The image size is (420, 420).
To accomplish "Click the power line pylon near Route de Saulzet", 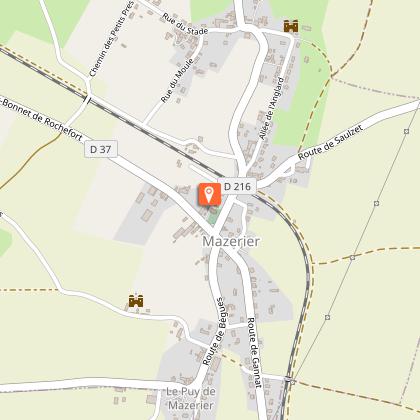I will [406, 131].
